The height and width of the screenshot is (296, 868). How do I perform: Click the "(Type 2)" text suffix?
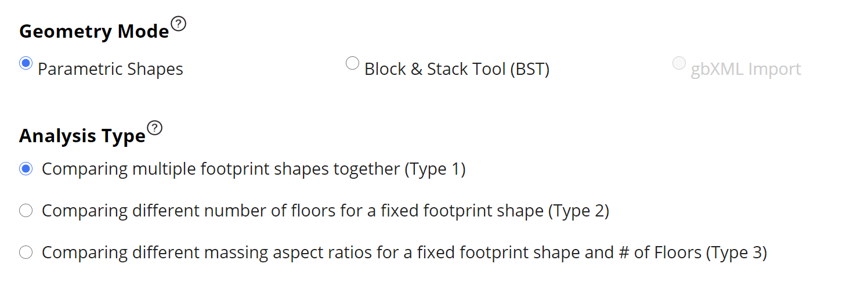pyautogui.click(x=578, y=211)
